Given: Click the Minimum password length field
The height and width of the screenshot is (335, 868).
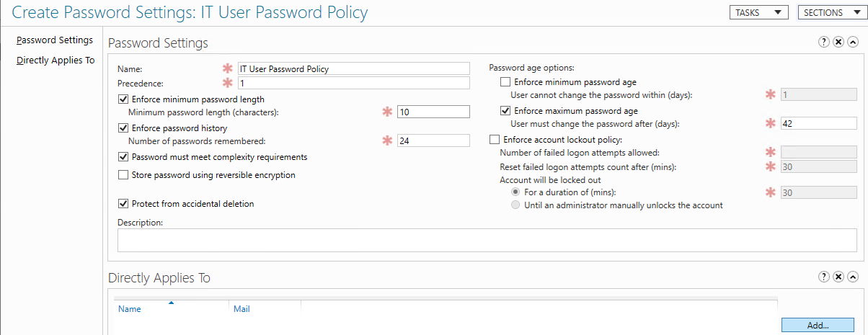Looking at the screenshot, I should click(x=433, y=112).
